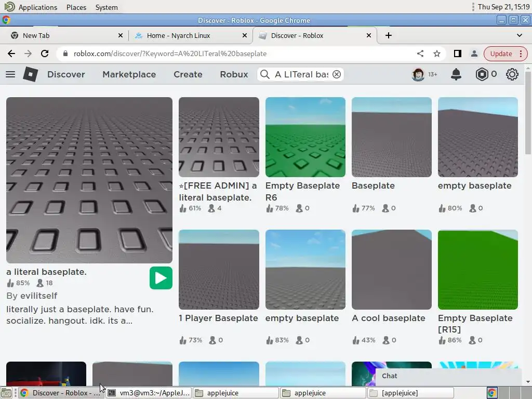Switch to the vm3 terminal taskbar item
532x399 pixels.
coord(149,393)
